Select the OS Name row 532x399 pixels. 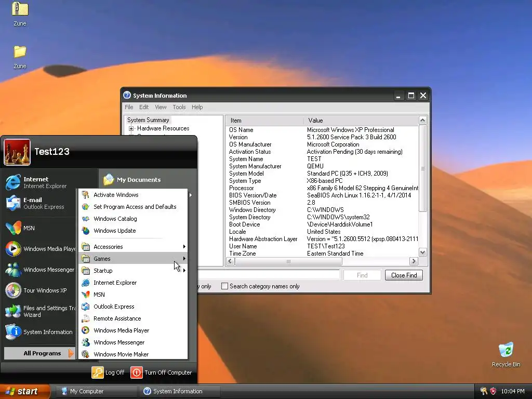pyautogui.click(x=322, y=130)
